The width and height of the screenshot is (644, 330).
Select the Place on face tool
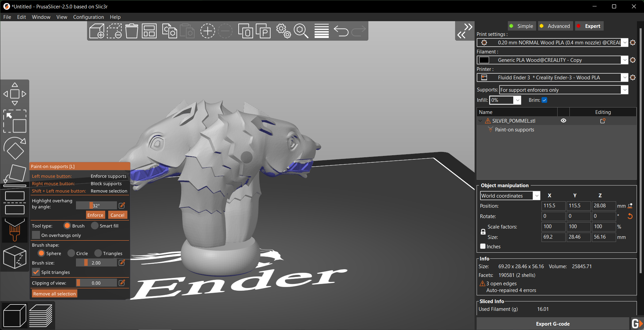[x=15, y=176]
